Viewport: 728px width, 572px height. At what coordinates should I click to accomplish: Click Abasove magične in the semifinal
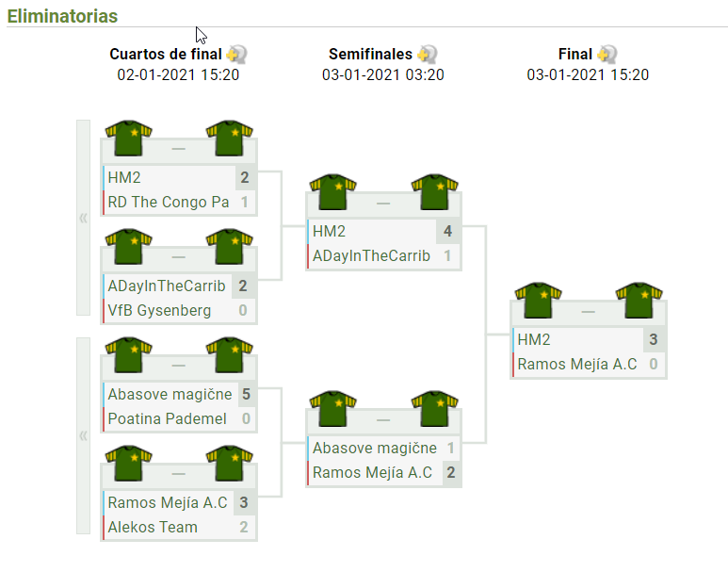(375, 448)
